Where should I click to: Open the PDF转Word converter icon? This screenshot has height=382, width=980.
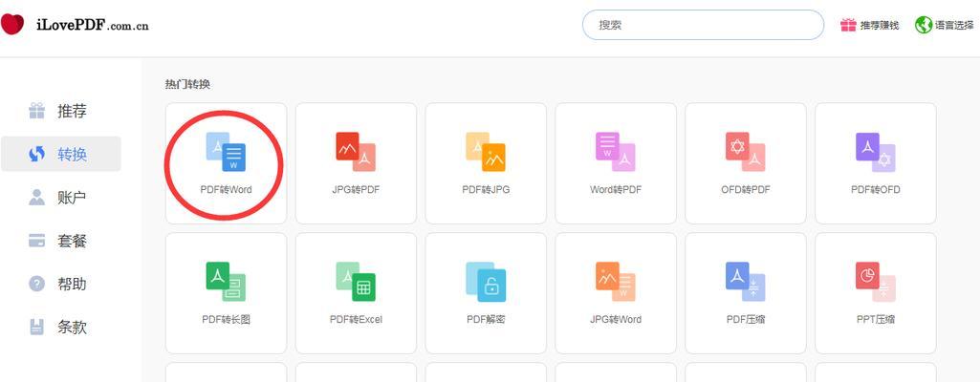click(x=226, y=151)
